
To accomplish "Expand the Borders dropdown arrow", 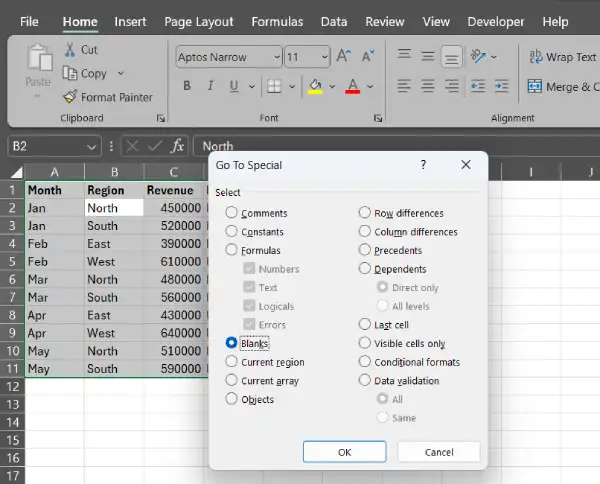I will click(292, 86).
